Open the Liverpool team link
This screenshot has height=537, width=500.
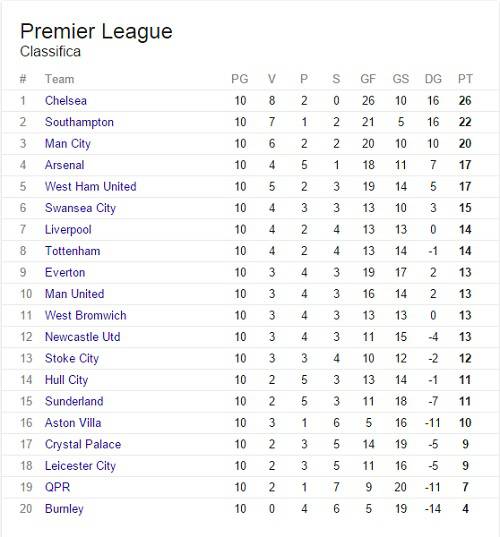(68, 230)
